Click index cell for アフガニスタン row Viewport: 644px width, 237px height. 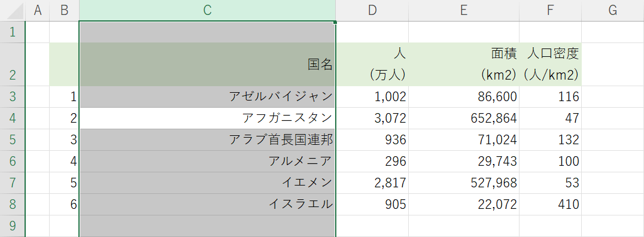64,118
